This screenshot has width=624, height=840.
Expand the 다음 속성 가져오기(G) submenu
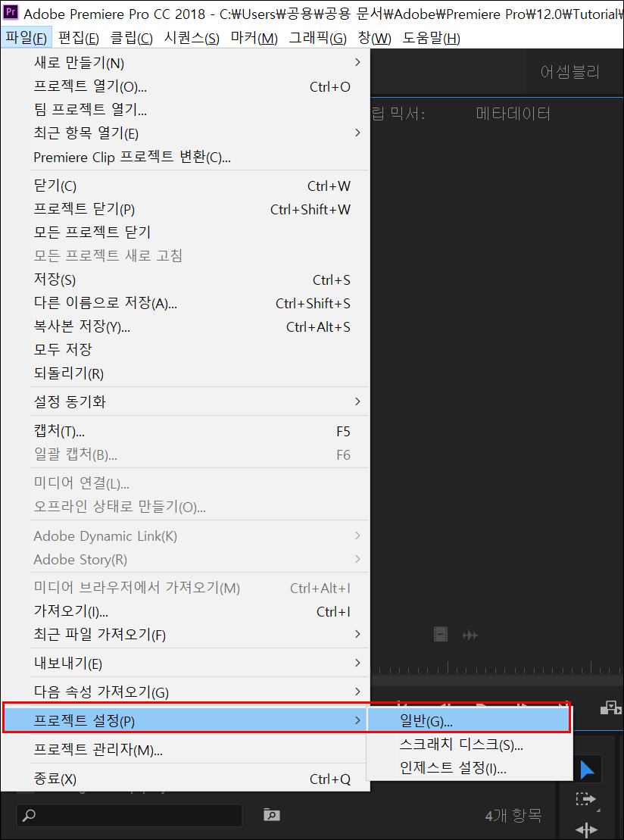point(186,692)
